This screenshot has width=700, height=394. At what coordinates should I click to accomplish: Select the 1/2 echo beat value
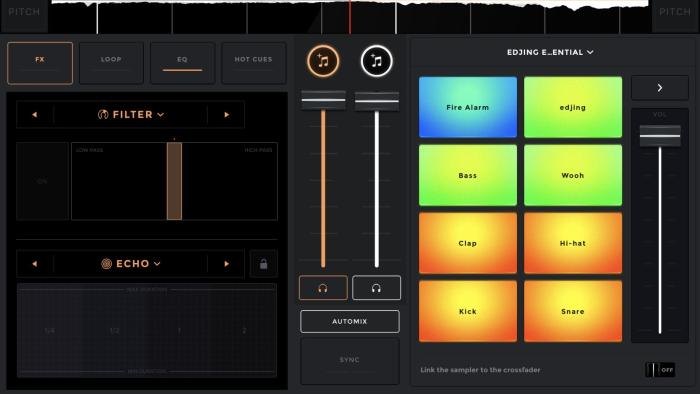click(x=115, y=331)
